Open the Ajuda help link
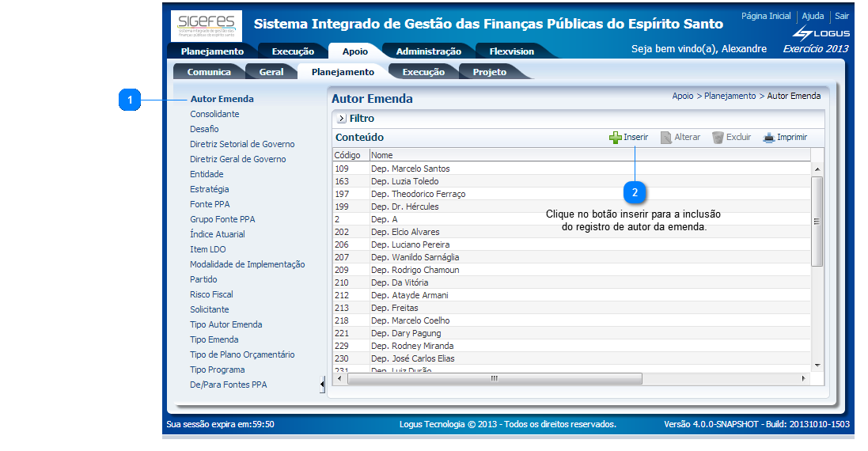 point(813,16)
